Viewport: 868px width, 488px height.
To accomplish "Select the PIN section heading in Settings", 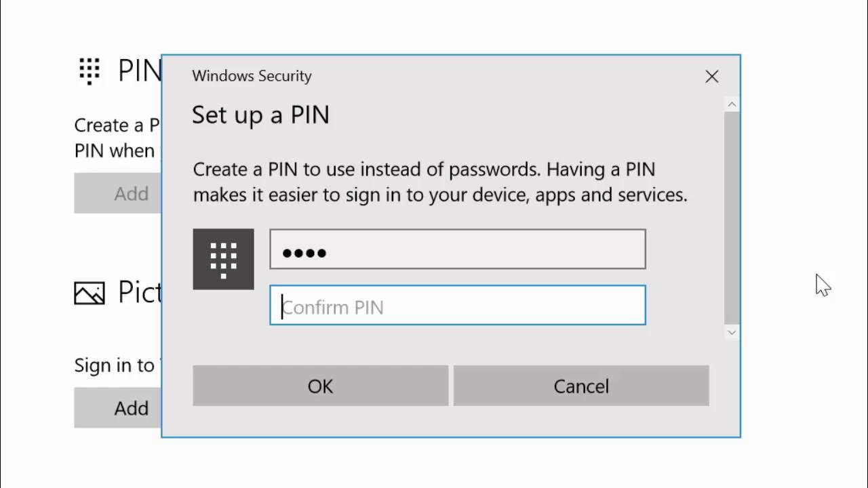I will 139,71.
